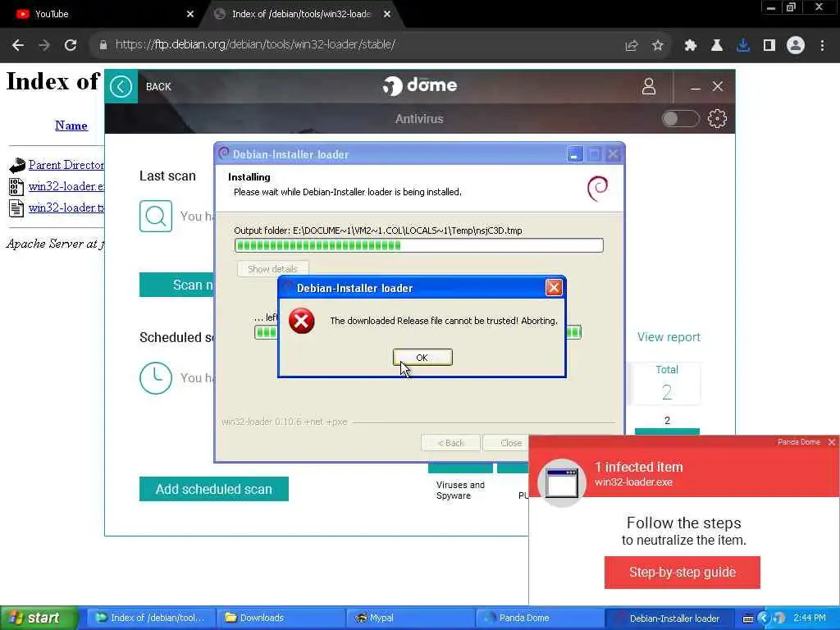Switch to Index of /debian taskbar item

coord(152,618)
